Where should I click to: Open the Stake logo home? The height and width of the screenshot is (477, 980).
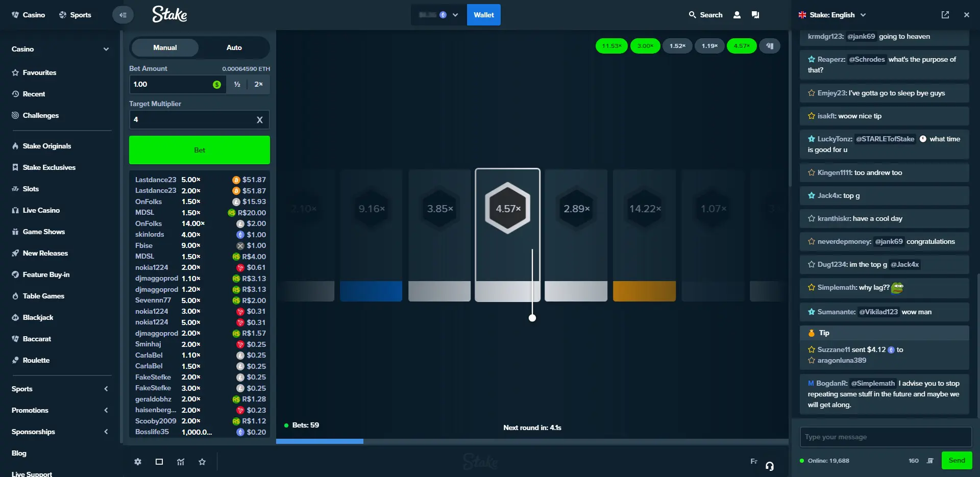click(x=169, y=14)
